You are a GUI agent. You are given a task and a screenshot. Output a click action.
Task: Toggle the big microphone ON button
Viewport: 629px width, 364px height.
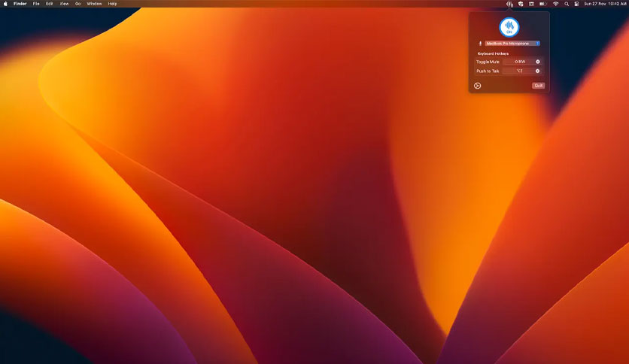tap(509, 27)
